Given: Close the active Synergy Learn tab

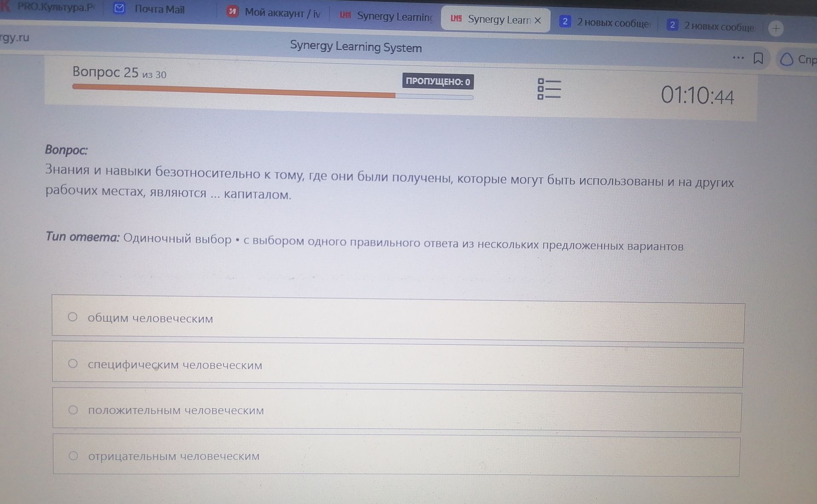Looking at the screenshot, I should click(x=538, y=20).
